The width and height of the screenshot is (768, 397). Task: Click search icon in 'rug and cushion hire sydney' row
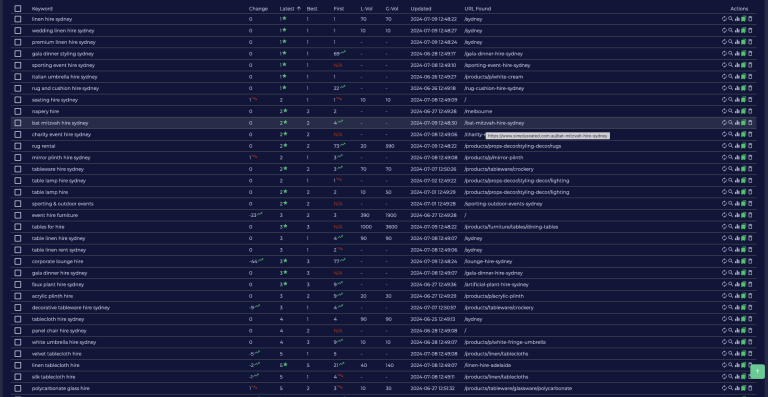point(731,88)
